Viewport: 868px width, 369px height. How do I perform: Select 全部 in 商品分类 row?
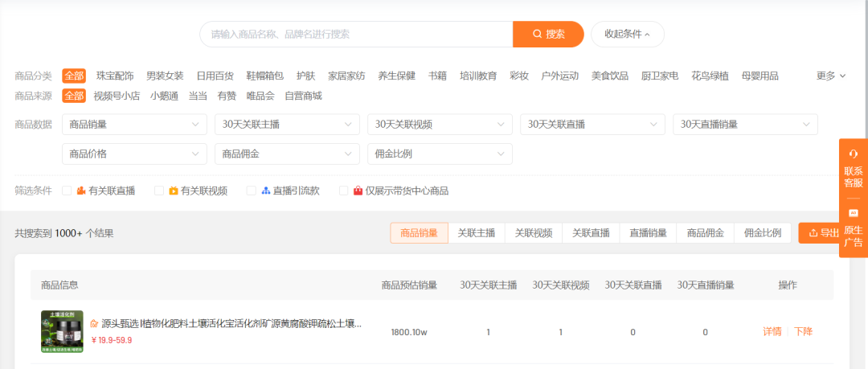[x=74, y=76]
